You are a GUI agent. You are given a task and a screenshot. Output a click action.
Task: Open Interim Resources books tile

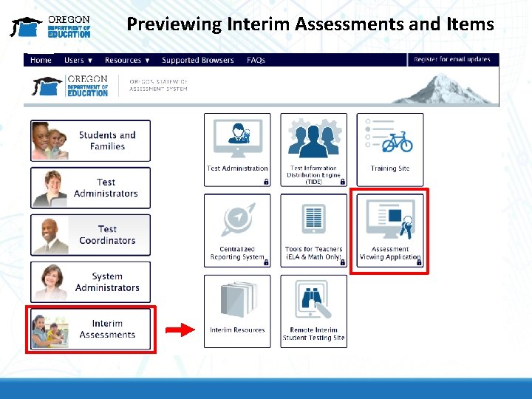click(237, 312)
